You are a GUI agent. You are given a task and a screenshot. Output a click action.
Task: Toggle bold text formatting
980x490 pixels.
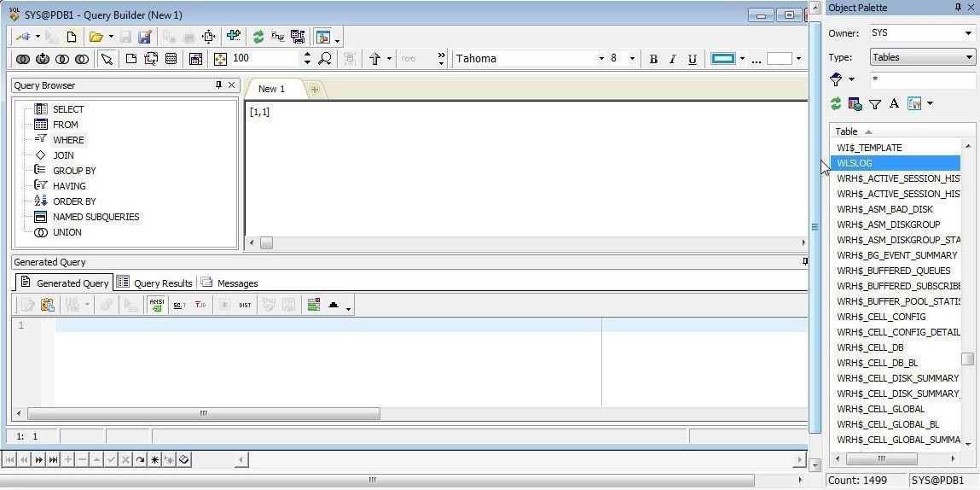tap(653, 60)
